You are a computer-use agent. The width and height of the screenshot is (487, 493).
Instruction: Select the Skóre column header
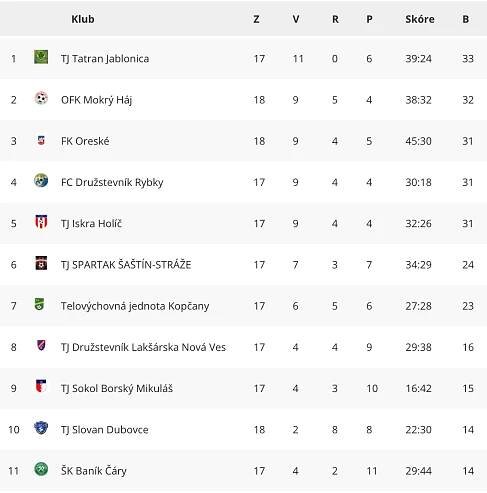click(x=420, y=19)
